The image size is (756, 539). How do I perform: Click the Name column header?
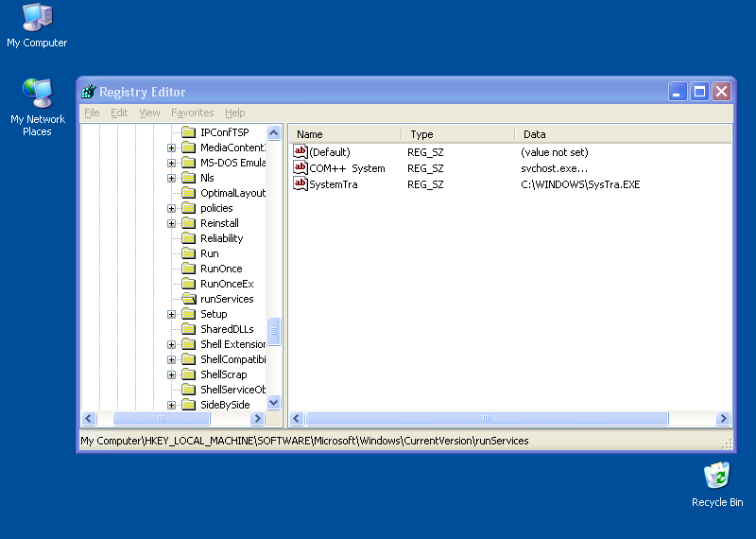point(345,134)
